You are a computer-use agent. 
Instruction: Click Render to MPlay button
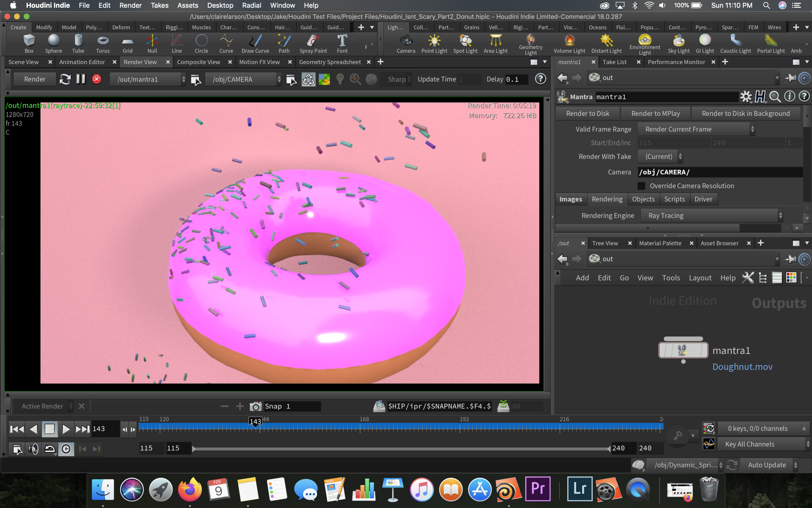point(655,113)
